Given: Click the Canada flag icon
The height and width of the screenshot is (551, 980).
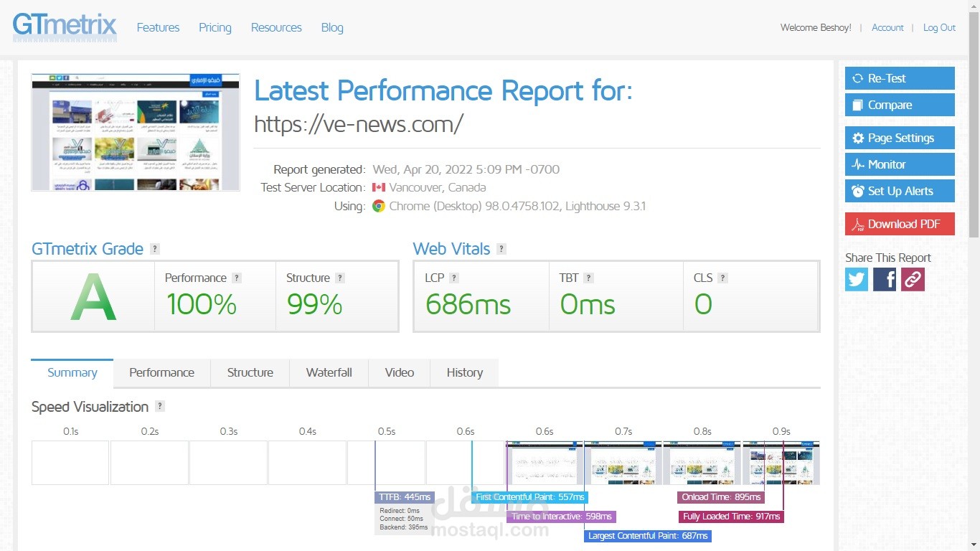Looking at the screenshot, I should pyautogui.click(x=379, y=188).
